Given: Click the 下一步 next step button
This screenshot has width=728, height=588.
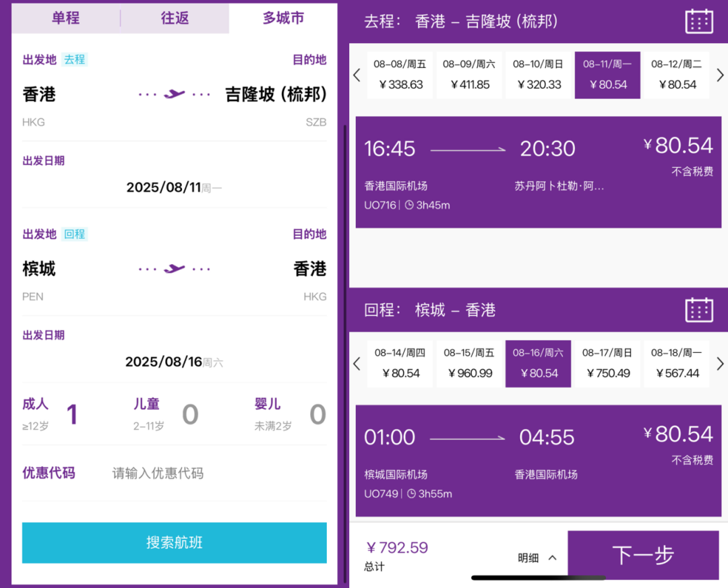Looking at the screenshot, I should (x=643, y=555).
